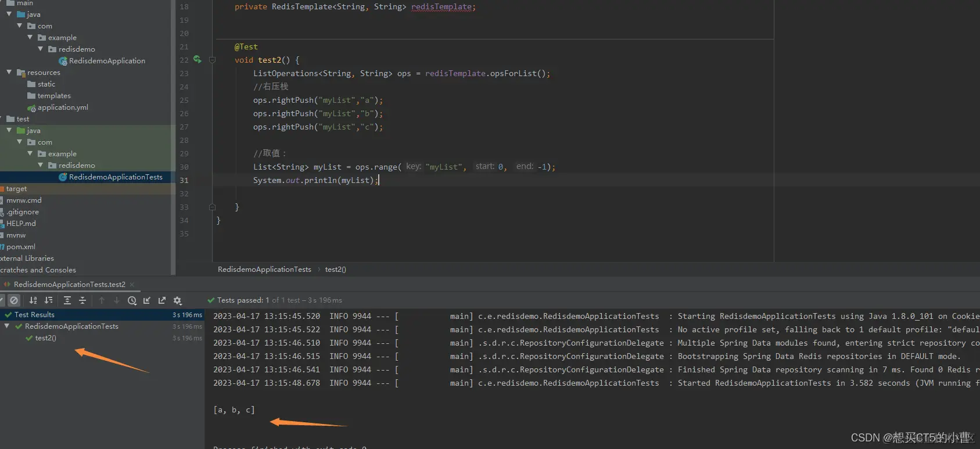
Task: Open the test history clock icon
Action: [x=132, y=300]
